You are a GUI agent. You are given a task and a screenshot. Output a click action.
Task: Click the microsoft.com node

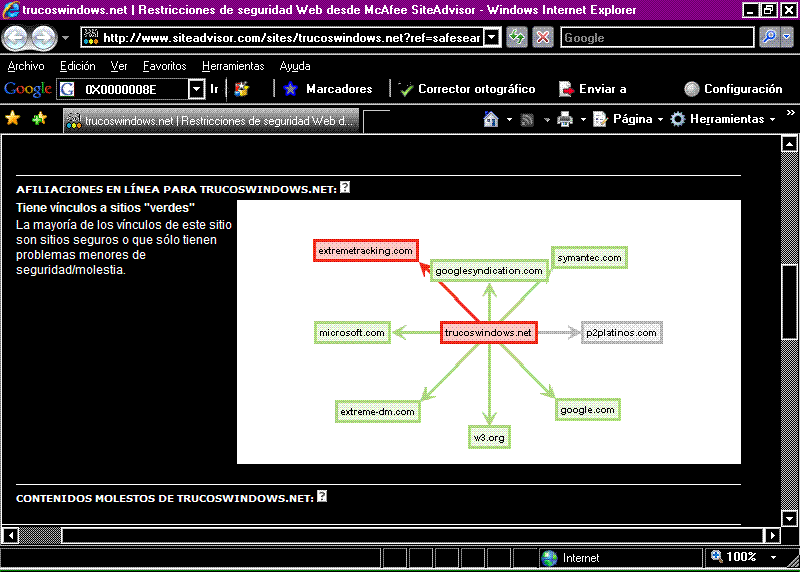click(352, 333)
